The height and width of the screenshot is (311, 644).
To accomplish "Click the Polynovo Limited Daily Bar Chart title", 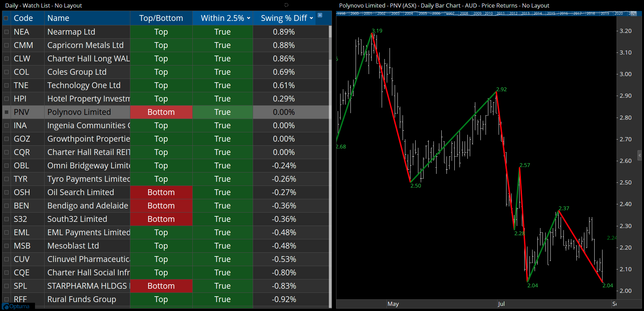I will click(x=444, y=5).
